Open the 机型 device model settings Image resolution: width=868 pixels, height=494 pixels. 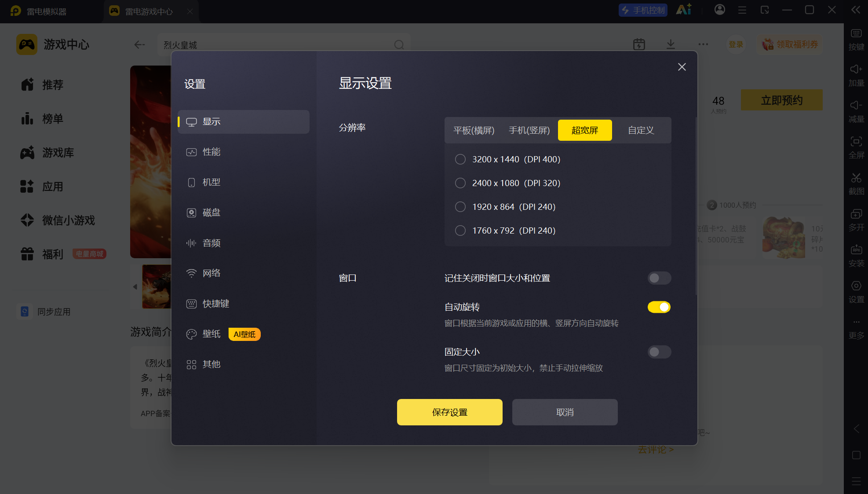pos(244,183)
